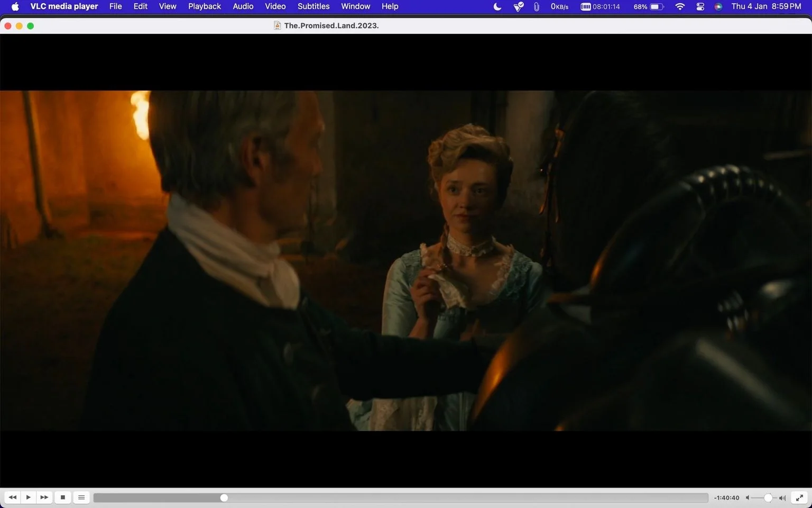Toggle the remaining time display -1:40:40

click(x=726, y=498)
